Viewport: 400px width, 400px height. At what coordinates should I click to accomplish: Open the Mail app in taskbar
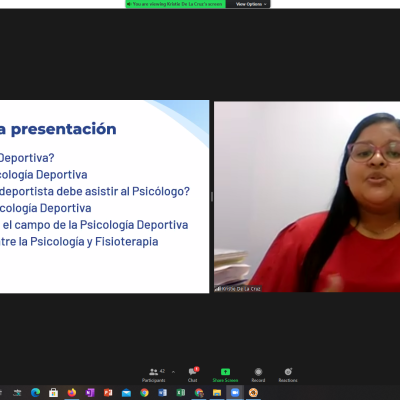(126, 393)
